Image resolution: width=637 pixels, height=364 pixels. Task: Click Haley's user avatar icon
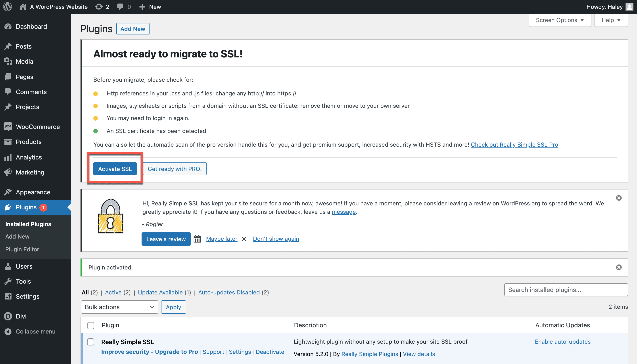629,7
